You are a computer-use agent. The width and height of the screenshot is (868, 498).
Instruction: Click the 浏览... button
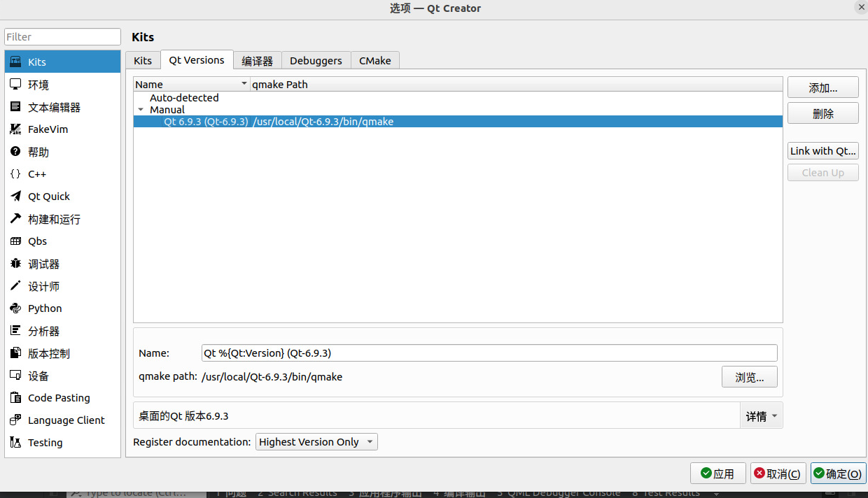[x=750, y=377]
